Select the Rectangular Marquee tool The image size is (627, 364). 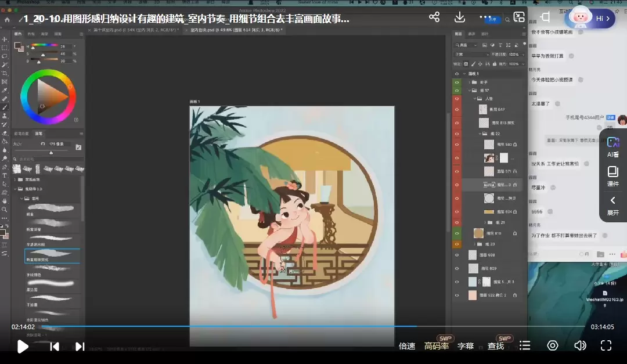(x=5, y=48)
